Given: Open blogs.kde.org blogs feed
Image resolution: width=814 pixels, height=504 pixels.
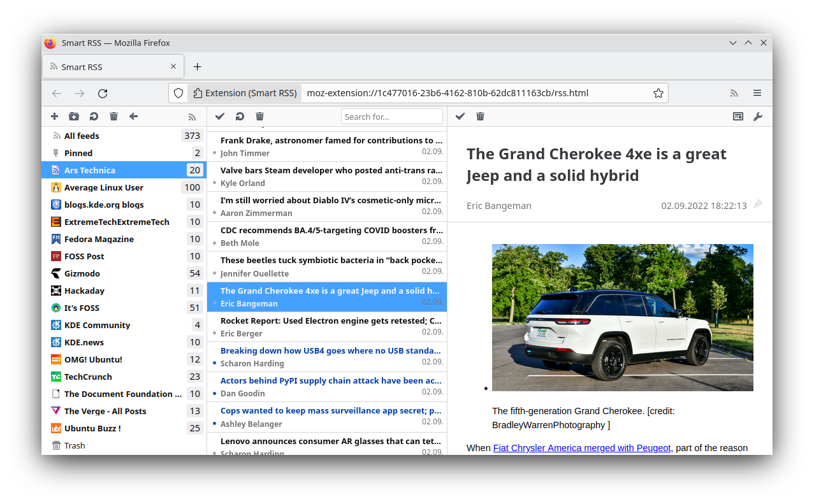Looking at the screenshot, I should click(x=124, y=205).
